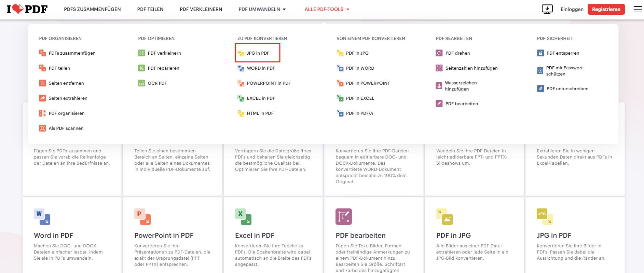The image size is (644, 273).
Task: Open the OCR PDF tool icon
Action: tap(141, 83)
